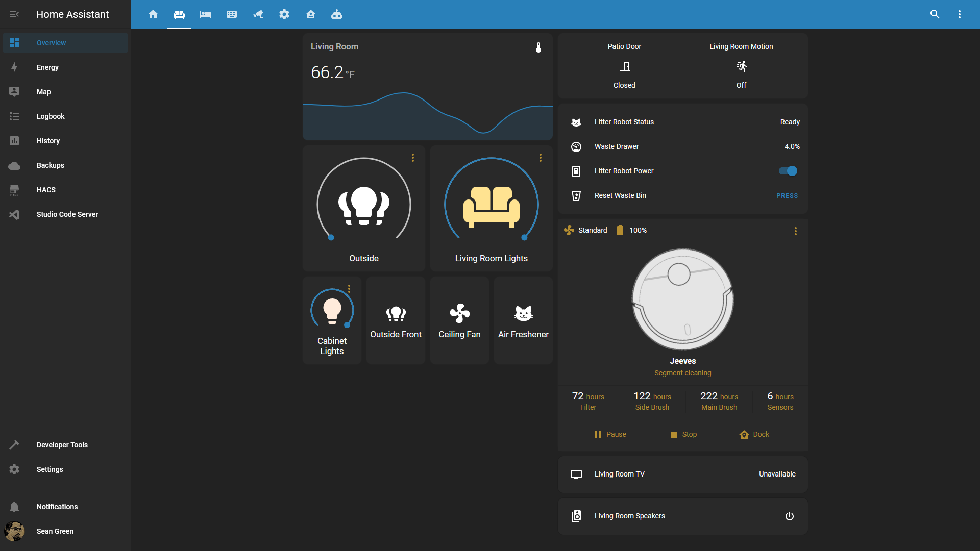Open the robot vacuum view tab

pos(337,14)
